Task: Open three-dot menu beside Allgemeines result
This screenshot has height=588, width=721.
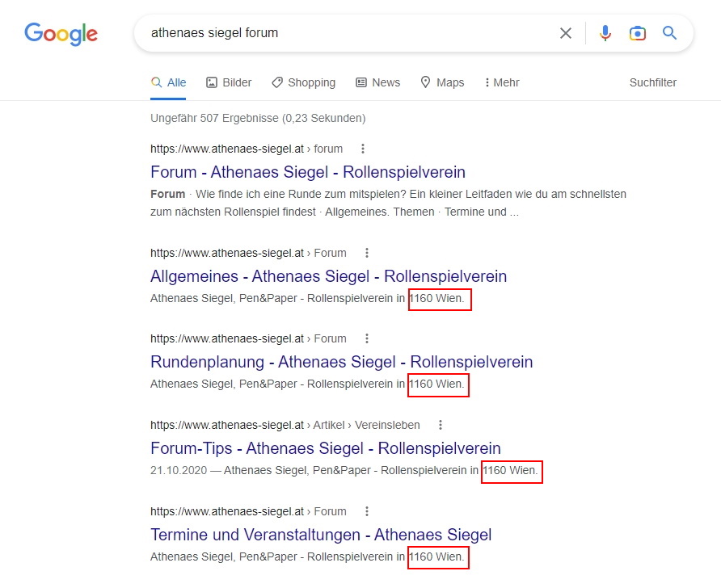Action: point(367,253)
